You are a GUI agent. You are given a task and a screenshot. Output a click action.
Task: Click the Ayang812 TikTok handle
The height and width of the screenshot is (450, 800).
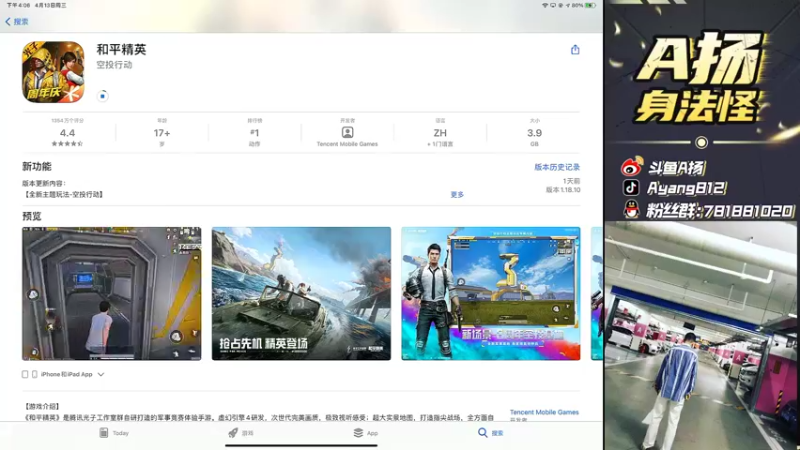pos(686,188)
